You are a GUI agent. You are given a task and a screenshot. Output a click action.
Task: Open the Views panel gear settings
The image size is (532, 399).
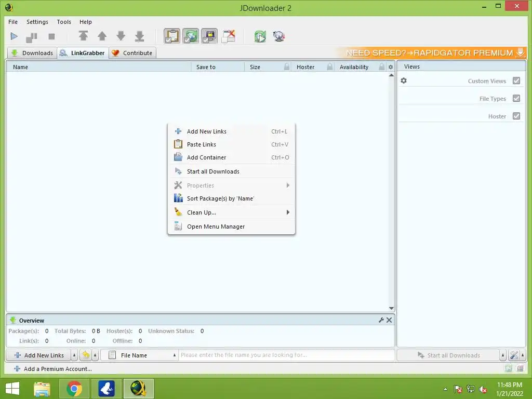[x=404, y=81]
